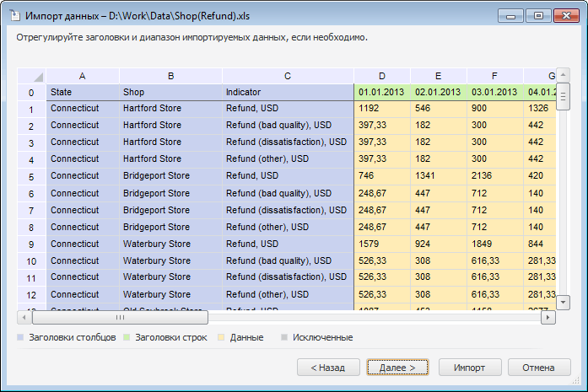588x392 pixels.
Task: Click the blue column headers legend swatch
Action: [x=20, y=338]
